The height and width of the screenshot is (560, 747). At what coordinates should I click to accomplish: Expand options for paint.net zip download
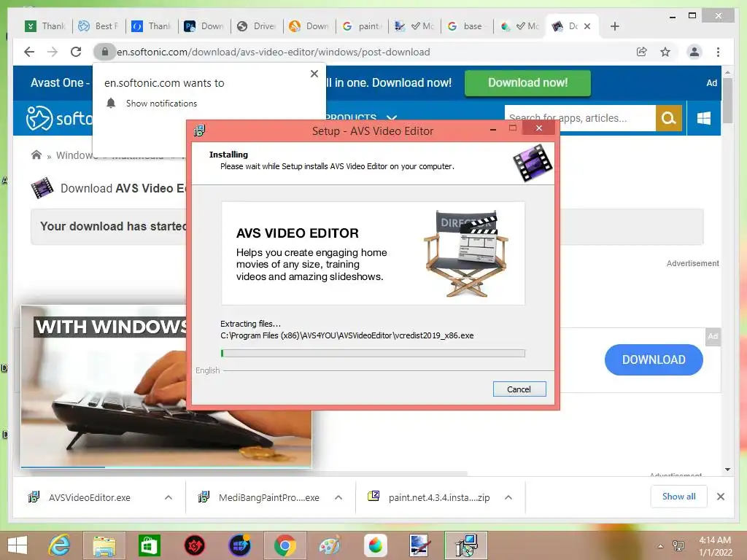508,497
